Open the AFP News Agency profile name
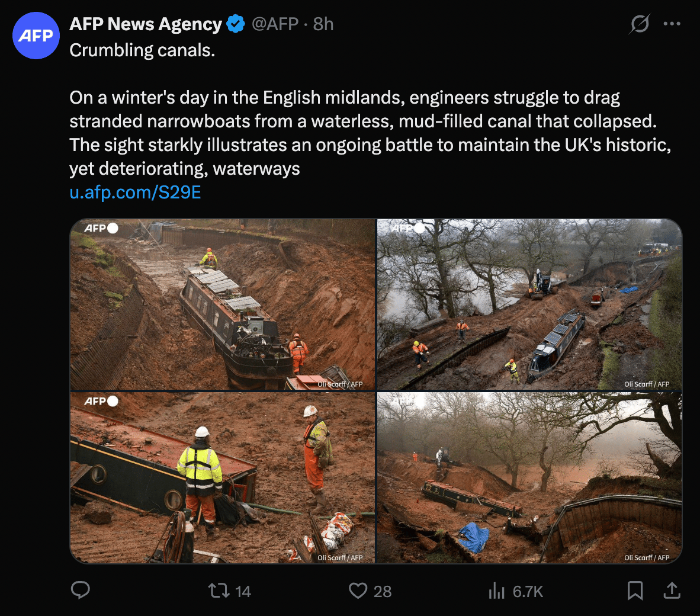 click(x=146, y=24)
